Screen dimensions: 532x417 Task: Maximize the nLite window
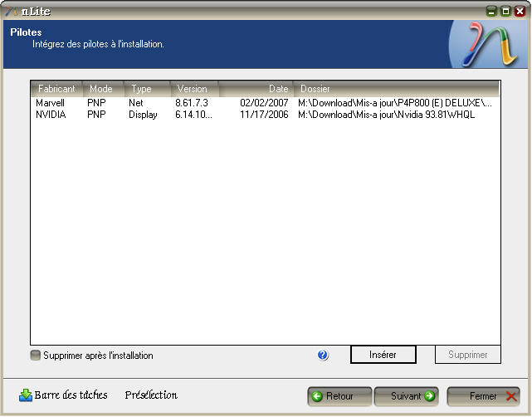(505, 11)
